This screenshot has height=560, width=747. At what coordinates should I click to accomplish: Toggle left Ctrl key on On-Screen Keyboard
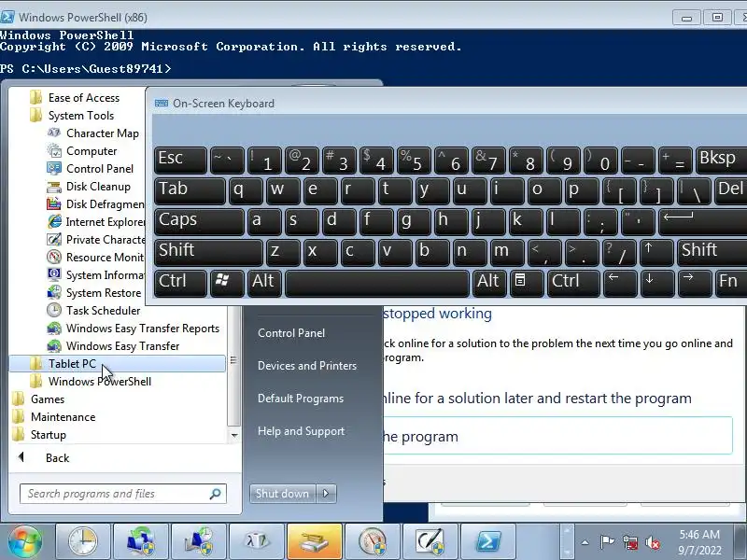pos(180,283)
